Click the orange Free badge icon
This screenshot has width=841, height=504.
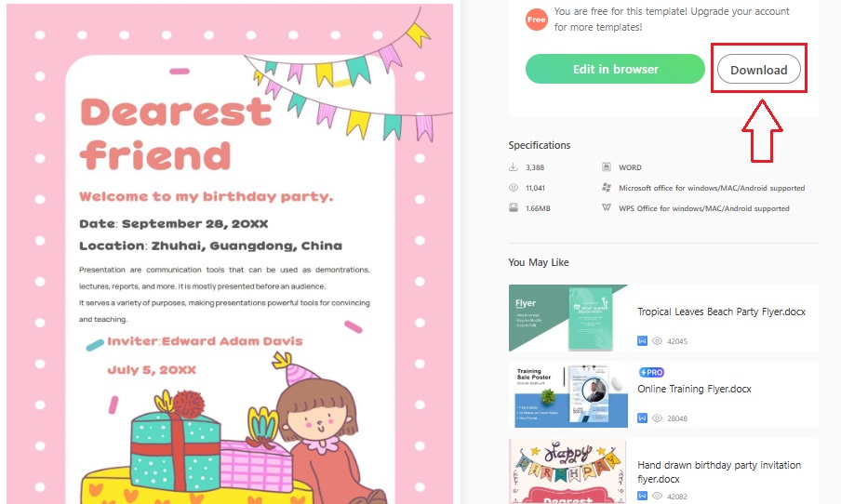tap(537, 20)
